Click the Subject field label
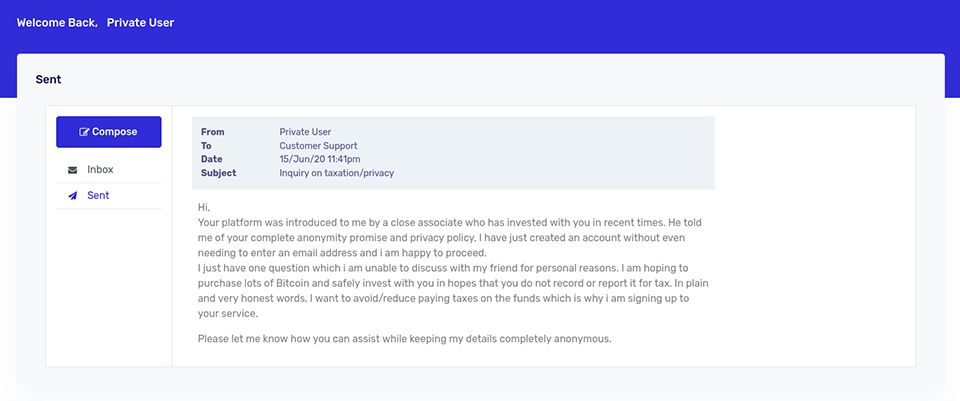The image size is (960, 401). tap(219, 173)
